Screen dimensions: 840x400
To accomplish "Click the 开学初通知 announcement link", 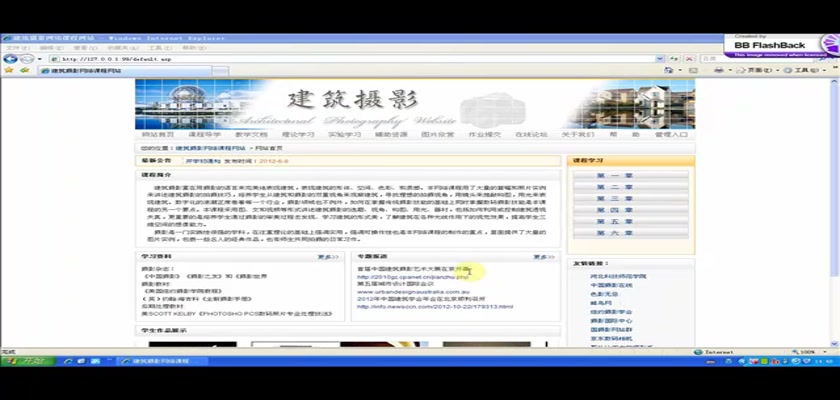I will [204, 161].
